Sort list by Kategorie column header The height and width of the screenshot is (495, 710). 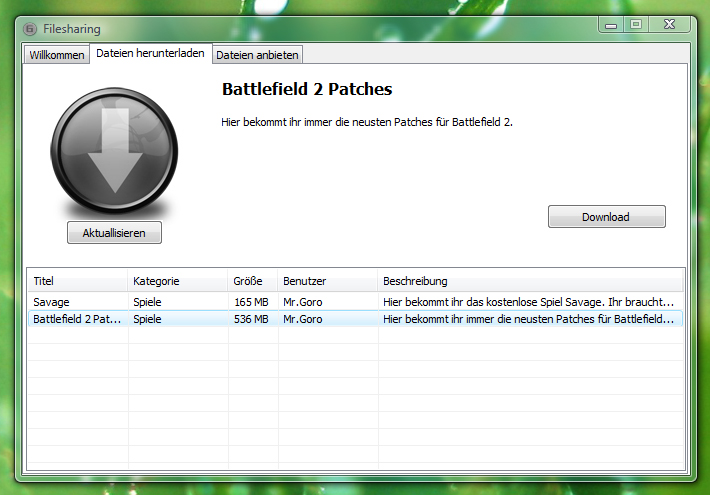pyautogui.click(x=178, y=281)
